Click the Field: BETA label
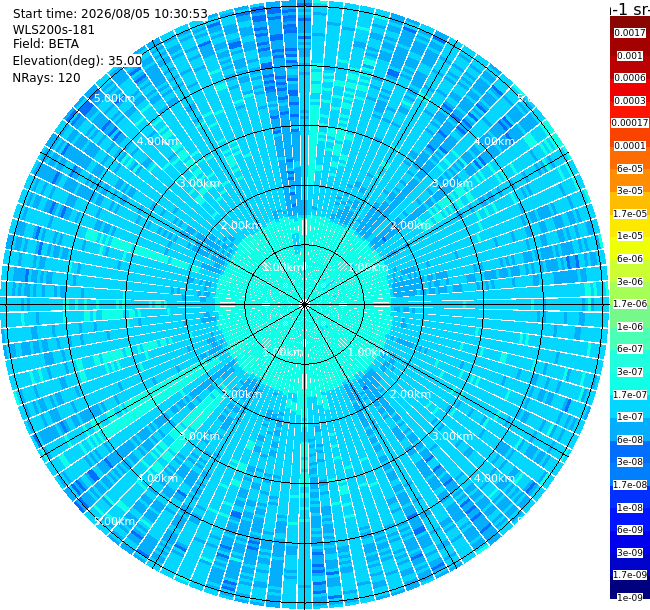Image resolution: width=650 pixels, height=610 pixels. [46, 44]
